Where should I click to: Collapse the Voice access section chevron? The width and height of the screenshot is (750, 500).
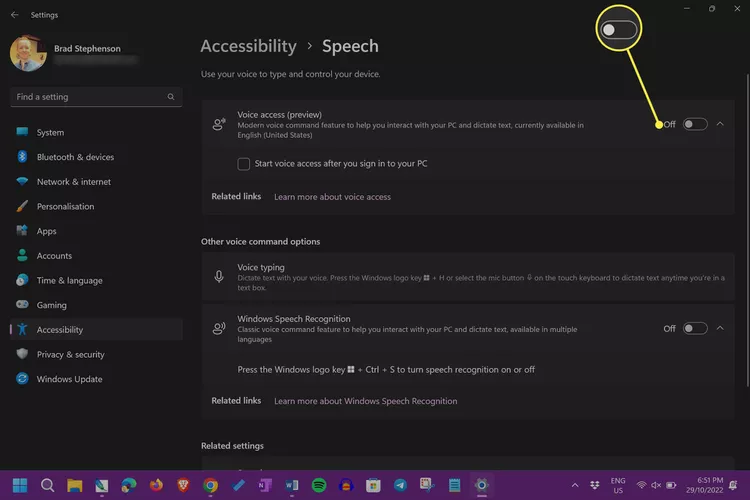[720, 124]
